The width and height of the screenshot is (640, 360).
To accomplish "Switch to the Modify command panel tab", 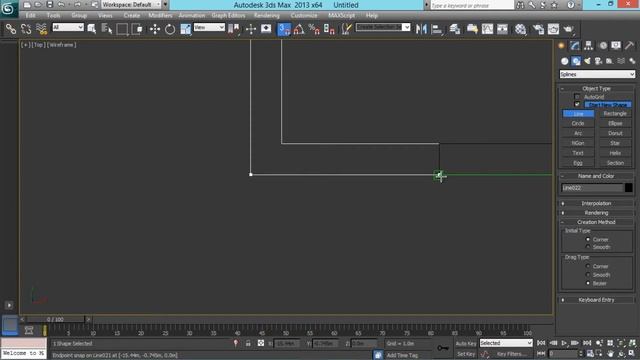I will [575, 45].
